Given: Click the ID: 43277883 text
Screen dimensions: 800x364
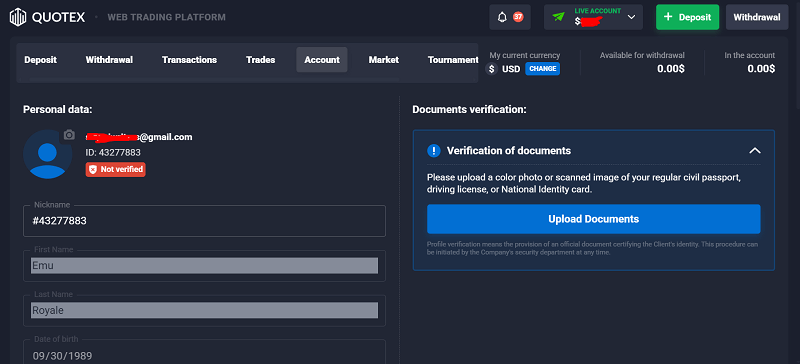Looking at the screenshot, I should [113, 153].
